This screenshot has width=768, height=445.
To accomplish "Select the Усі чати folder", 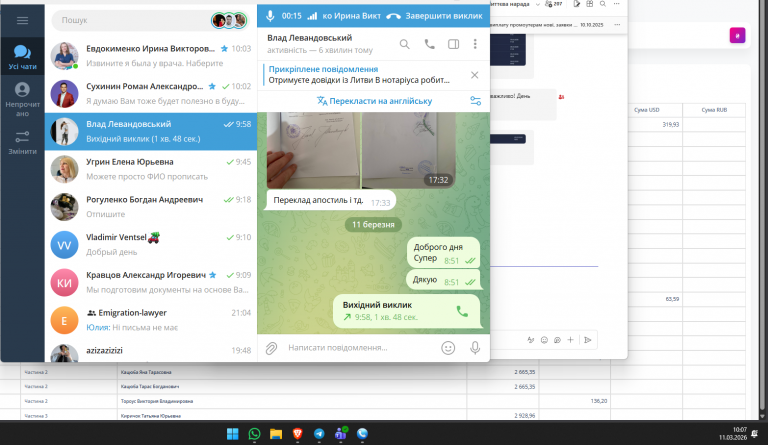I will click(x=22, y=57).
